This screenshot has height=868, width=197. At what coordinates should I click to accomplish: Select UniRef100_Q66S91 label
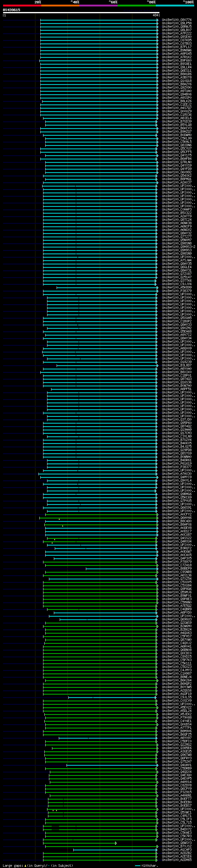click(176, 507)
